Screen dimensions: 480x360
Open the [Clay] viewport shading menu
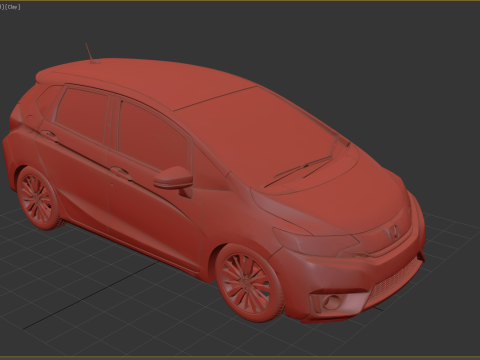[12, 7]
